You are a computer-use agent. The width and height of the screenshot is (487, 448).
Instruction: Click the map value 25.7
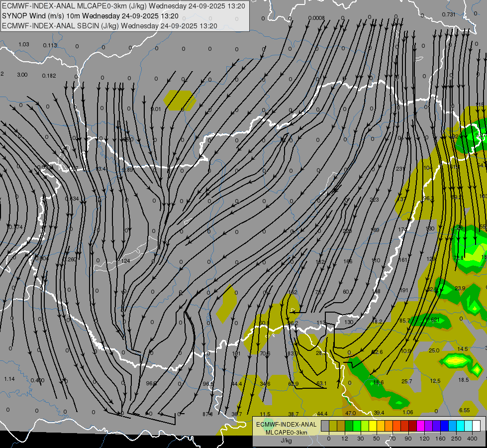406,381
